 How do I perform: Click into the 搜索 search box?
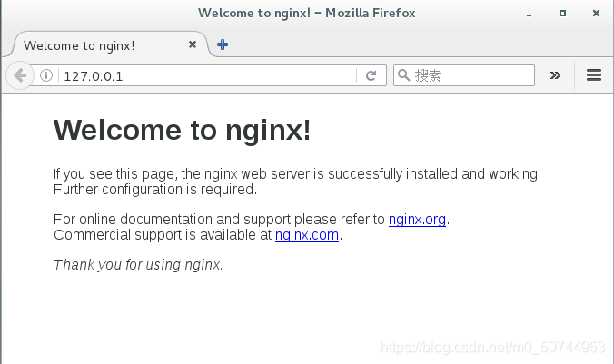click(x=464, y=75)
